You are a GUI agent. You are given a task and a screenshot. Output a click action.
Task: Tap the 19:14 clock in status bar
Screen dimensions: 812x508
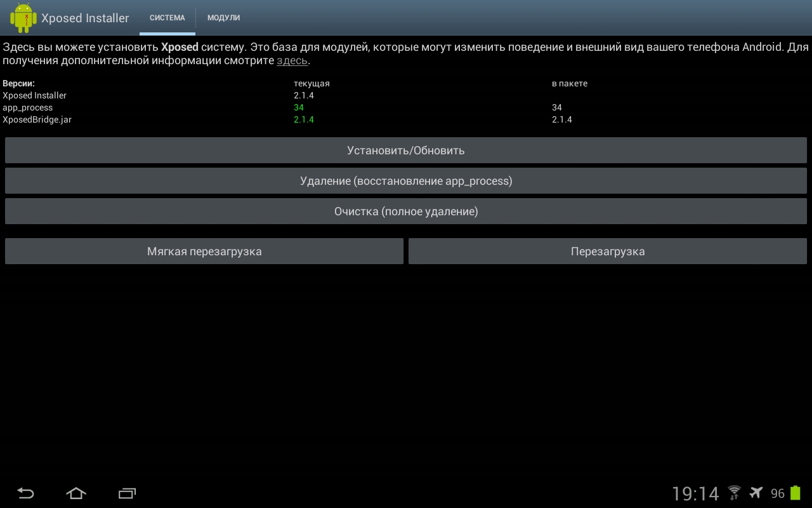click(695, 493)
